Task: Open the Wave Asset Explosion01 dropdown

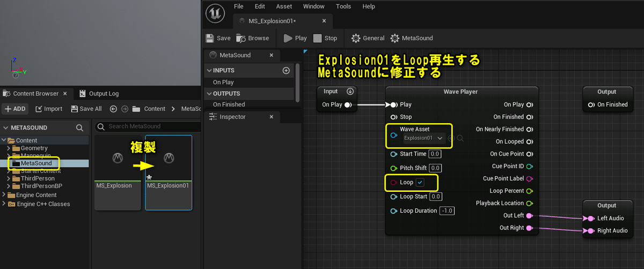Action: [x=424, y=138]
